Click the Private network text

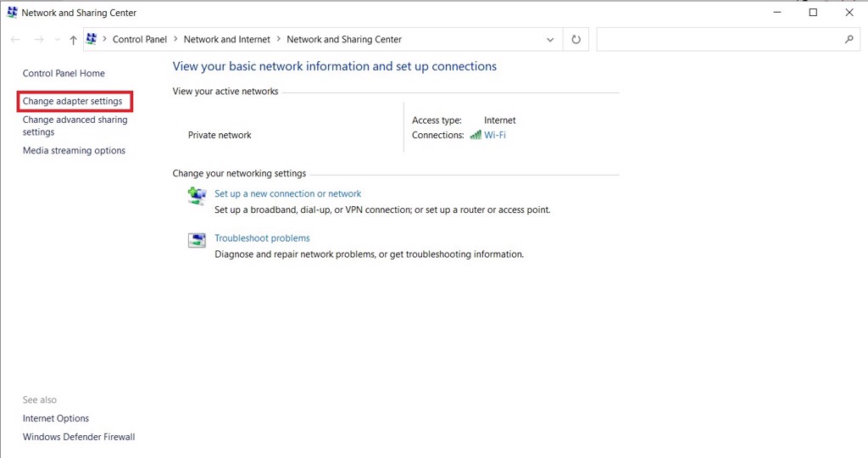coord(220,135)
